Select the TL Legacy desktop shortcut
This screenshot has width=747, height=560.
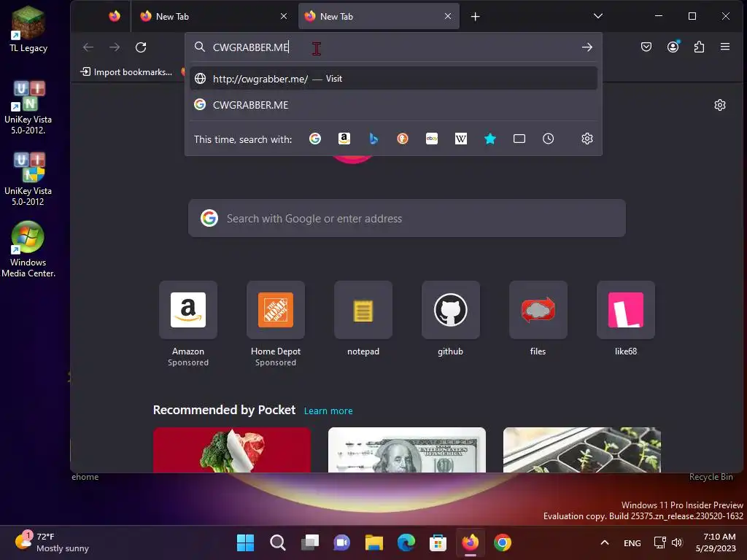point(28,29)
